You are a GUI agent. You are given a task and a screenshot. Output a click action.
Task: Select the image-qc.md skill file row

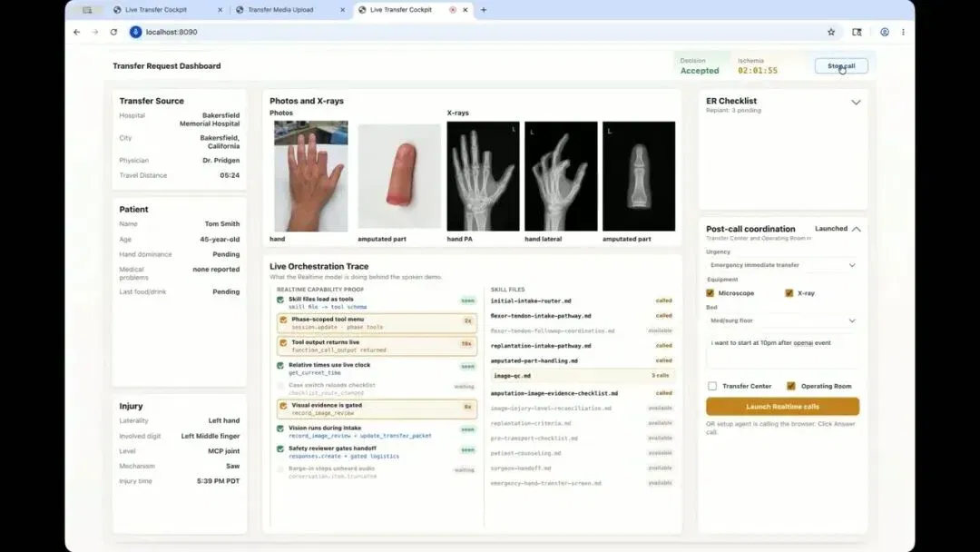[x=582, y=376]
